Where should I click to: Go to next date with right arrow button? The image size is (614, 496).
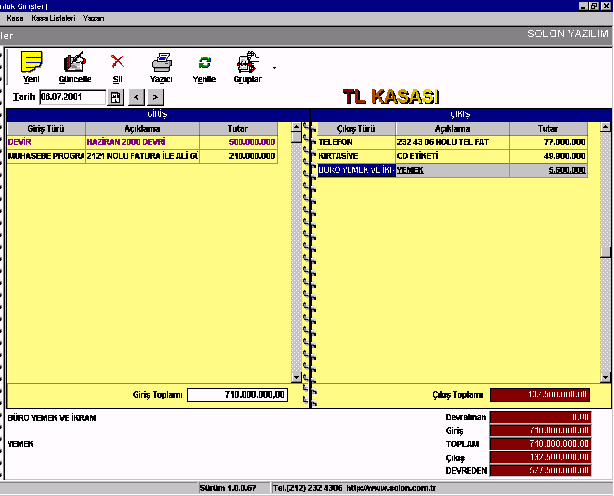point(155,97)
